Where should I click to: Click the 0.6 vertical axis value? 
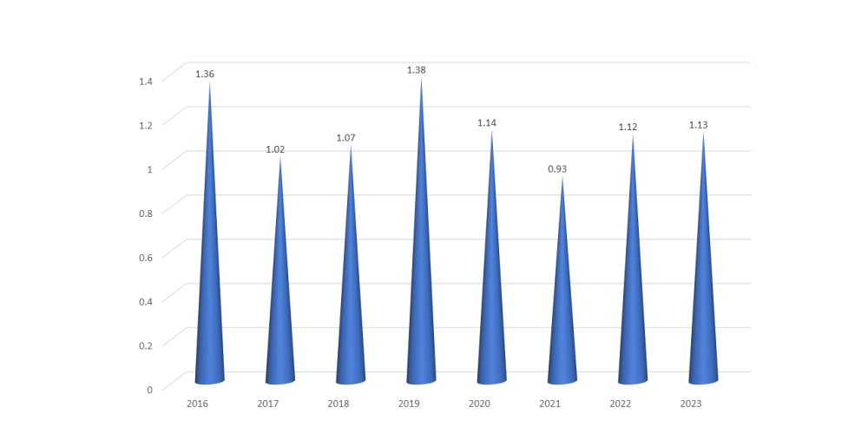146,257
